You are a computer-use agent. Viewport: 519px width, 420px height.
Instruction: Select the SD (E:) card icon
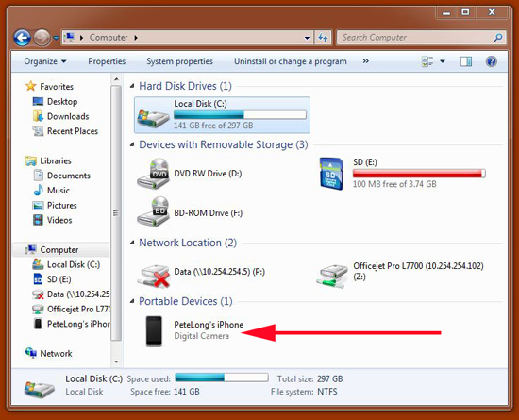coord(331,174)
